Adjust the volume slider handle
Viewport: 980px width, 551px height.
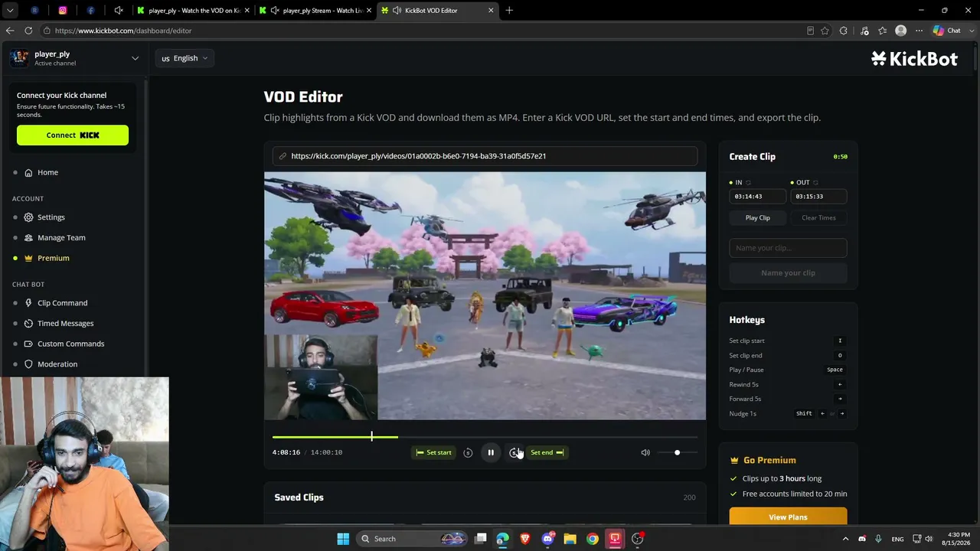pos(677,452)
